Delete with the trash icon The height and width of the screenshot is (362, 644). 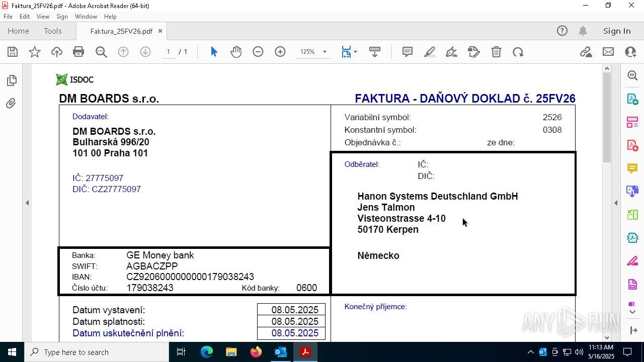coord(496,52)
